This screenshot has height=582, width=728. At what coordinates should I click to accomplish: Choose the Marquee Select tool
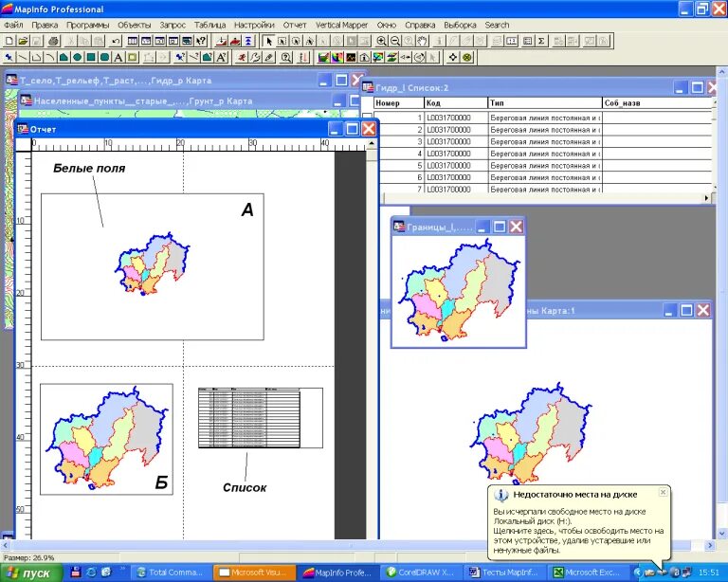click(282, 41)
